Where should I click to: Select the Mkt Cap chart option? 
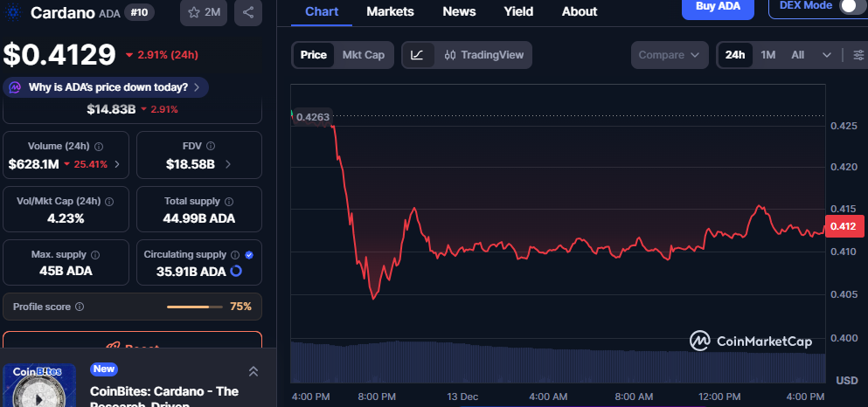pyautogui.click(x=363, y=55)
